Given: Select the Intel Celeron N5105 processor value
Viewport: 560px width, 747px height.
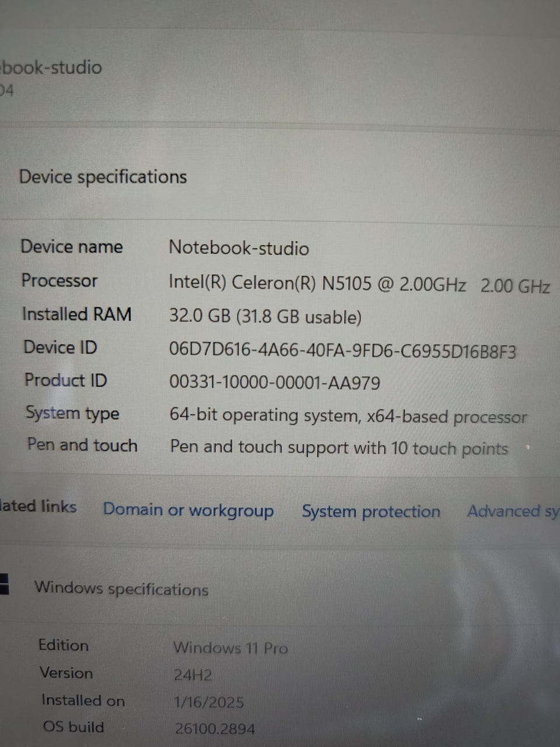Looking at the screenshot, I should click(x=359, y=285).
